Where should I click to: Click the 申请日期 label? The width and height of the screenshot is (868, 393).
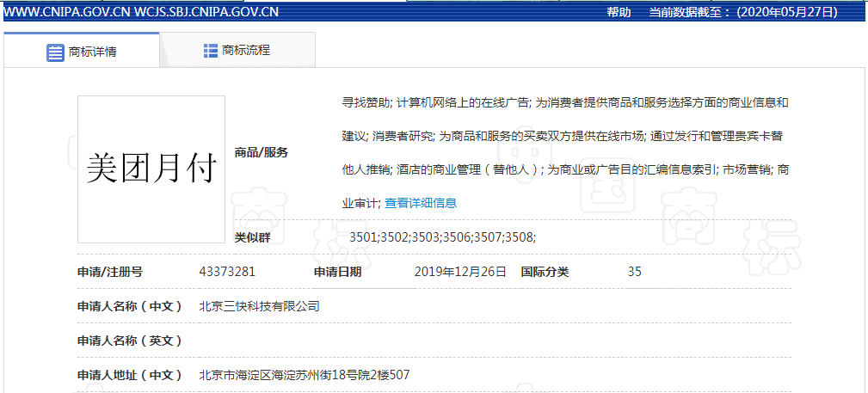(338, 272)
